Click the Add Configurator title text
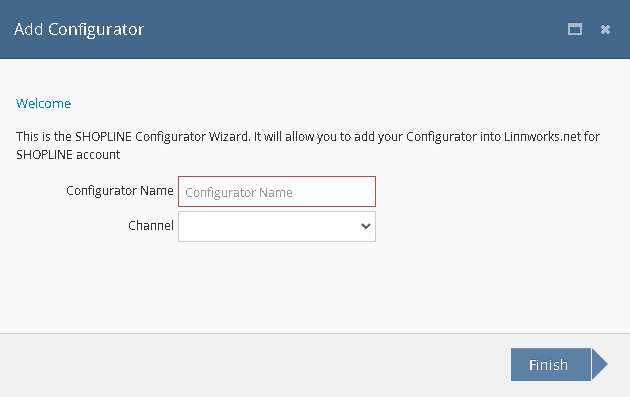Image resolution: width=630 pixels, height=397 pixels. click(79, 29)
